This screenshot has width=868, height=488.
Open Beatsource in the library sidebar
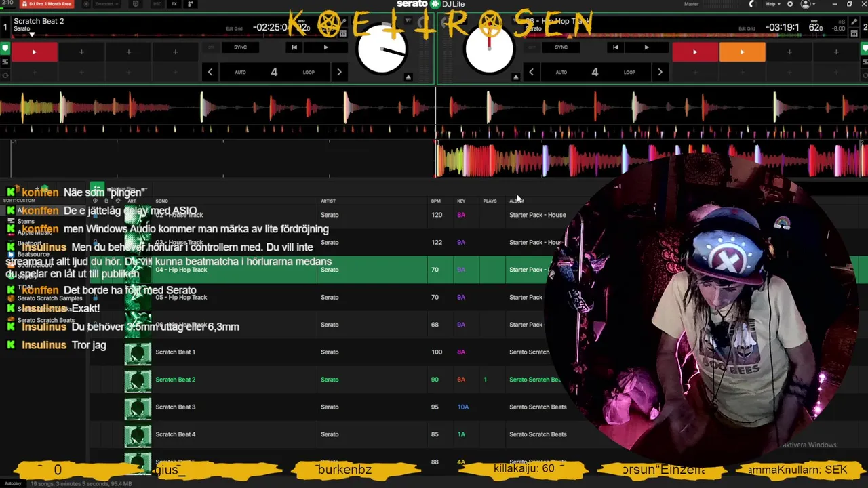pyautogui.click(x=33, y=254)
